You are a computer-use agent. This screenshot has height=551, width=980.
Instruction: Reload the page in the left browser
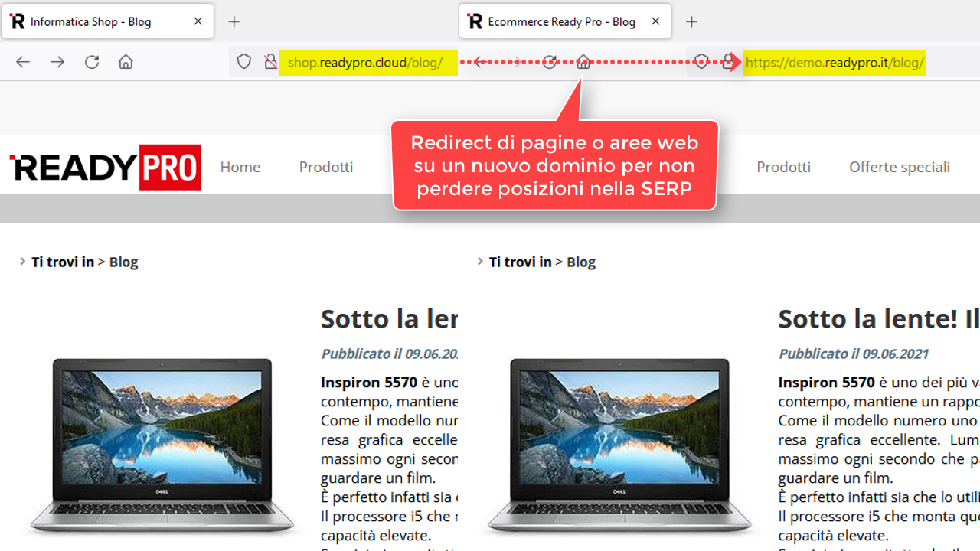[x=92, y=62]
